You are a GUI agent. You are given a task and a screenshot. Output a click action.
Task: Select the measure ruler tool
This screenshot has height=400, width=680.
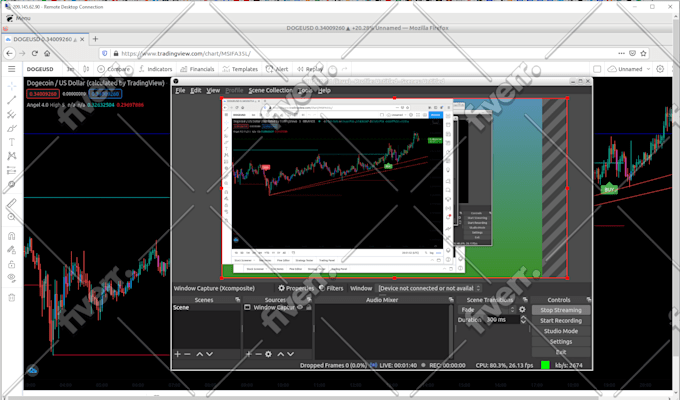12,203
